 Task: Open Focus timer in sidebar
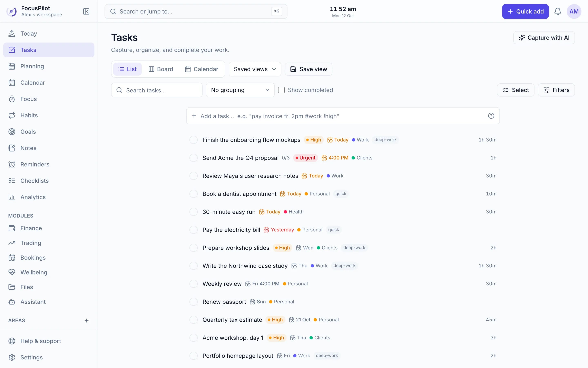49,99
